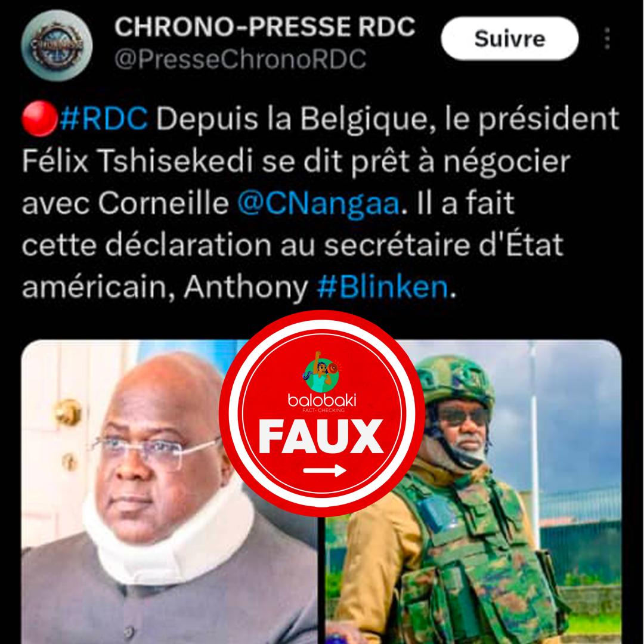
Task: Click the red circle emoji before #RDC
Action: (39, 119)
